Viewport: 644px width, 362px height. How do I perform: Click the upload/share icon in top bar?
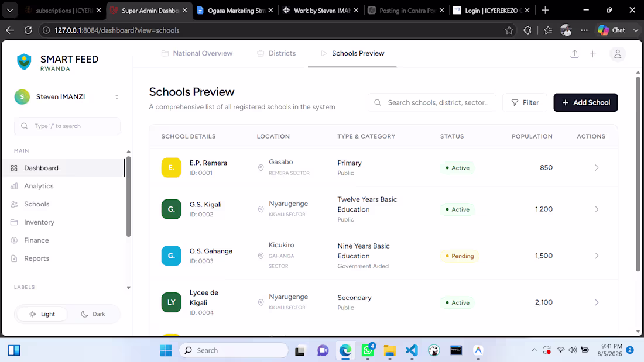click(x=574, y=54)
